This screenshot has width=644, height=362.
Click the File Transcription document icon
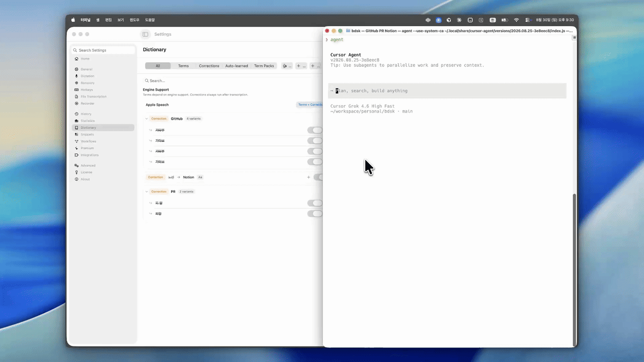(x=76, y=97)
